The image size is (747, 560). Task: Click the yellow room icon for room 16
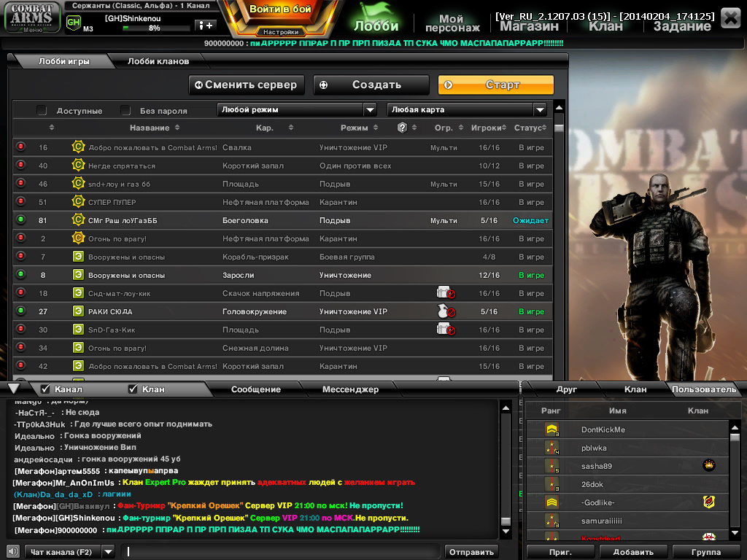pos(78,147)
